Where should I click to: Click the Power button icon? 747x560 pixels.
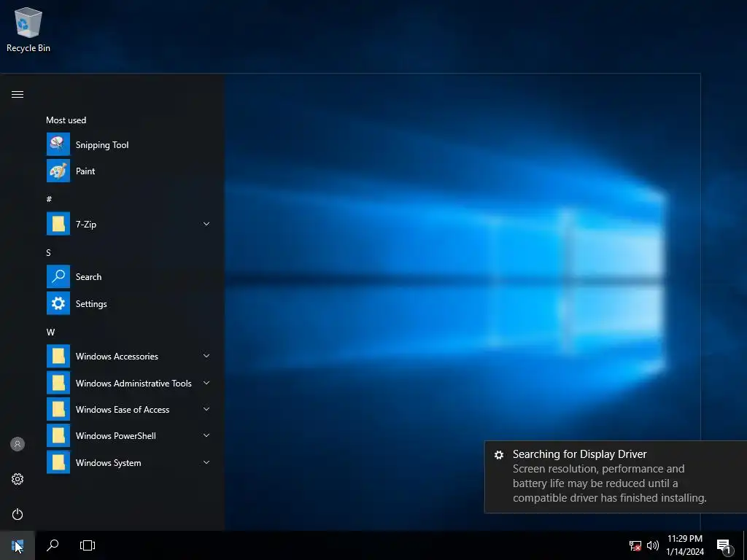tap(18, 514)
